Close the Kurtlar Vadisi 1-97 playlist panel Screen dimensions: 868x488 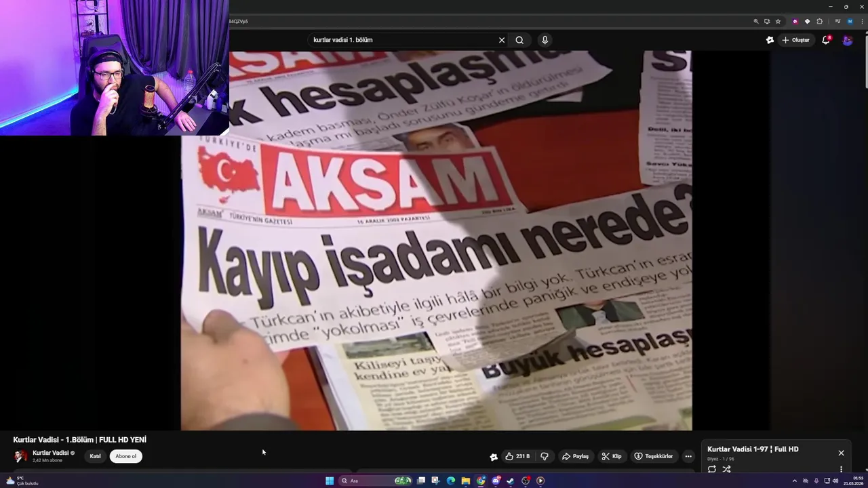click(841, 453)
